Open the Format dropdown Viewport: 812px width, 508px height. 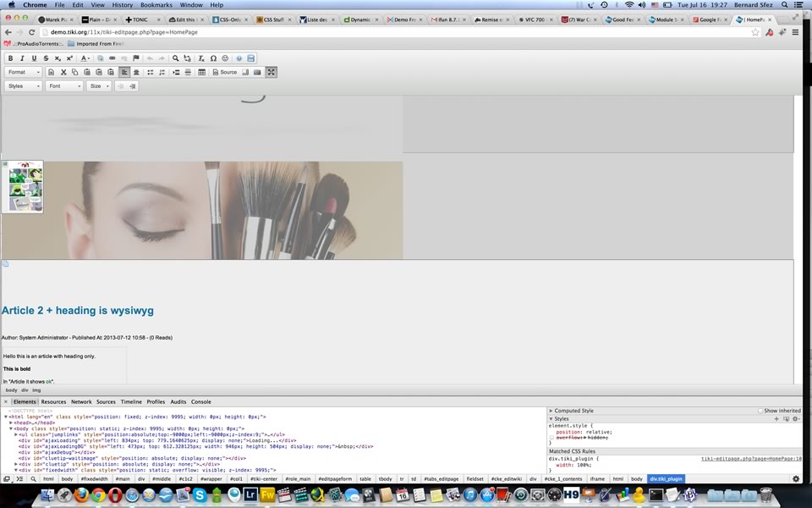[24, 72]
